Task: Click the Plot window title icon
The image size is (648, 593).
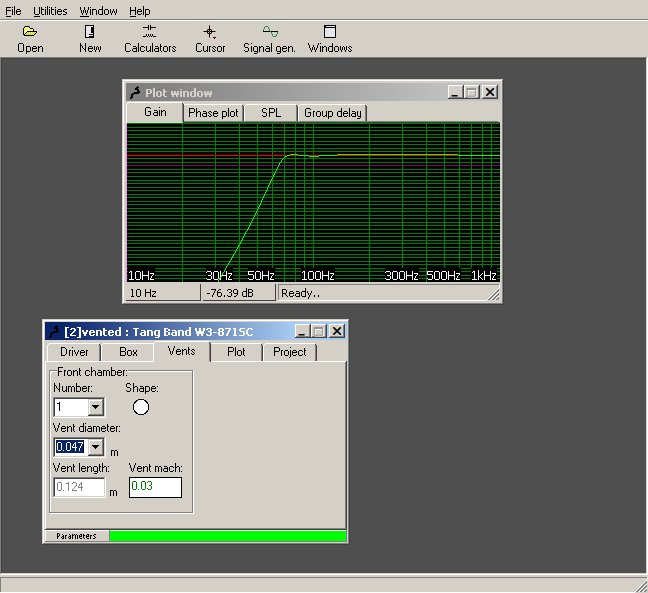Action: (135, 92)
